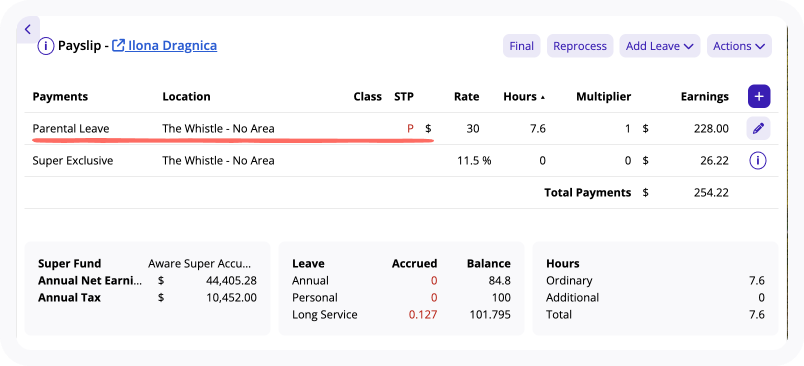The image size is (804, 366).
Task: Click total payments amount 254.22
Action: tap(711, 193)
